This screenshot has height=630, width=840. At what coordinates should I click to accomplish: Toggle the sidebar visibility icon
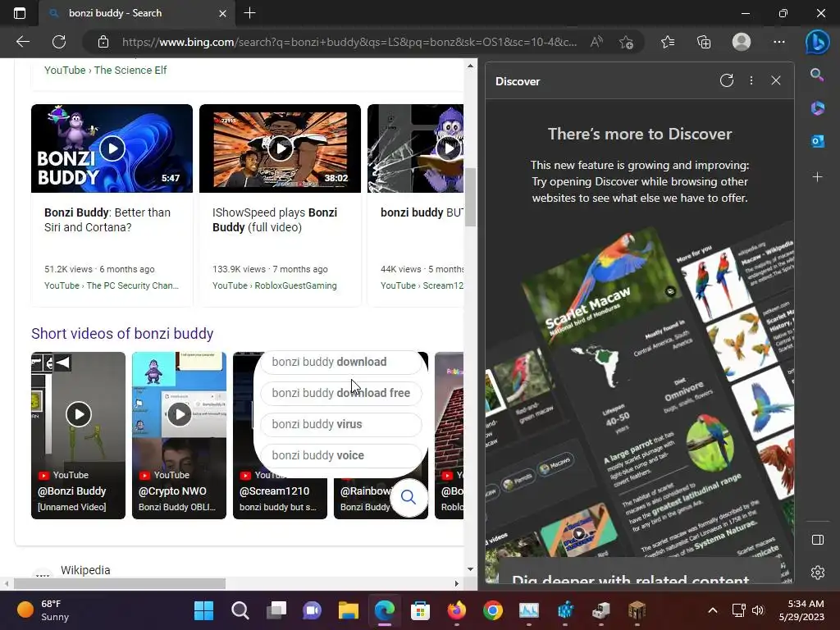click(818, 540)
